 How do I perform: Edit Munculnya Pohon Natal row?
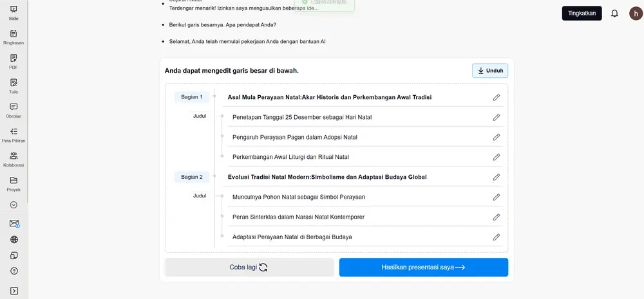[497, 197]
